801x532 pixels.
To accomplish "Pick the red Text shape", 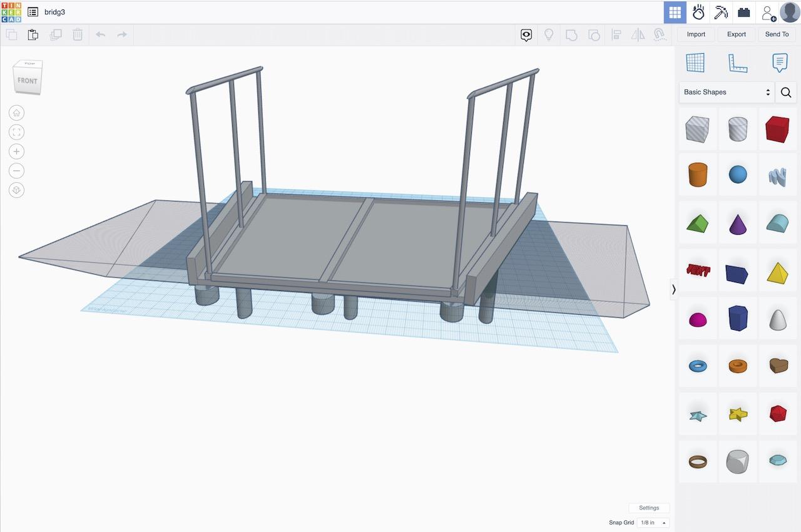I will [x=698, y=271].
